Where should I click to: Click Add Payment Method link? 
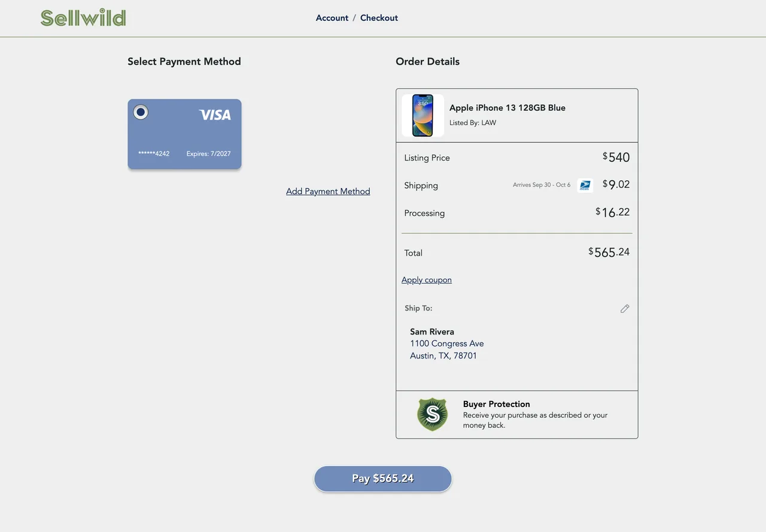328,191
